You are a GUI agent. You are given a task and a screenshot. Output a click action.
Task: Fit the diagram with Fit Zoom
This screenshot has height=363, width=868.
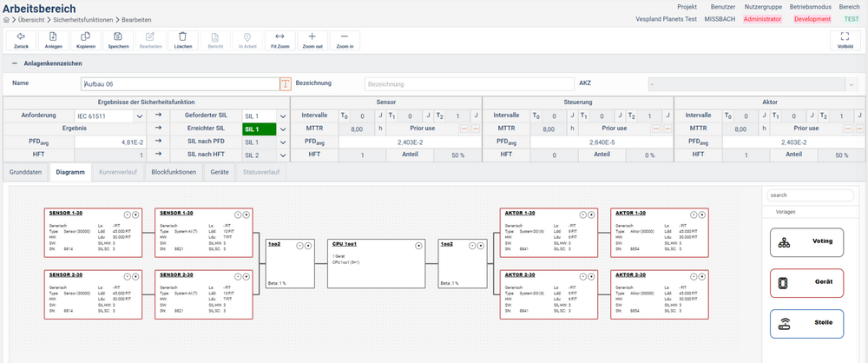[x=279, y=40]
